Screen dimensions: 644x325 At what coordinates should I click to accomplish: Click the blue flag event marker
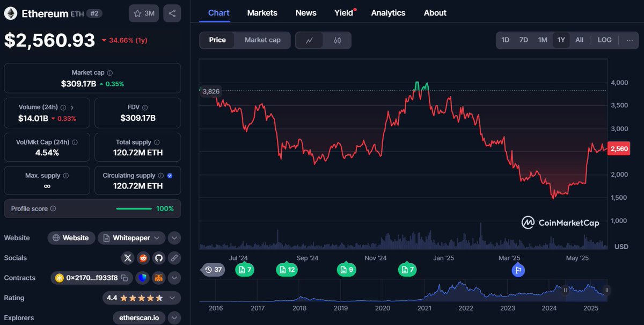[x=518, y=270]
